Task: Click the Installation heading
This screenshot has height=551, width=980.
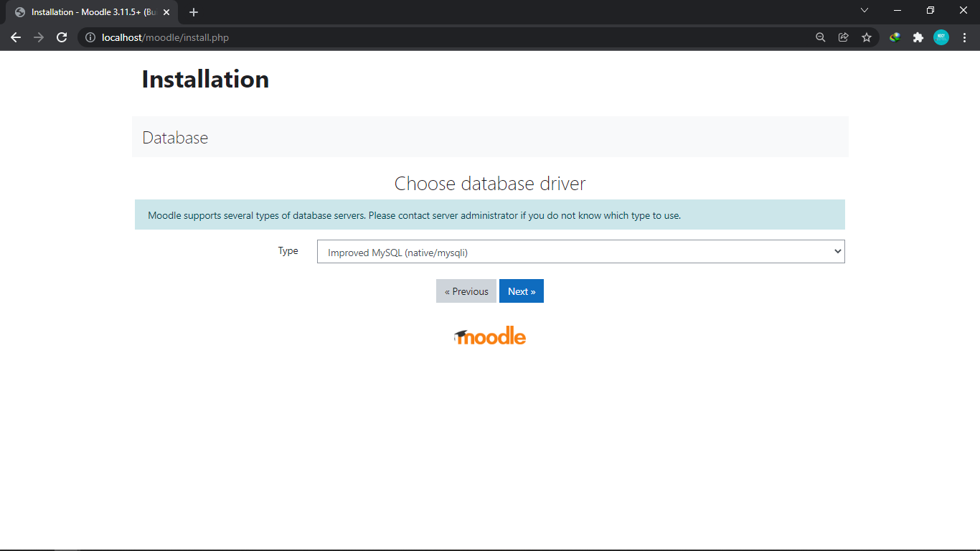Action: pyautogui.click(x=205, y=79)
